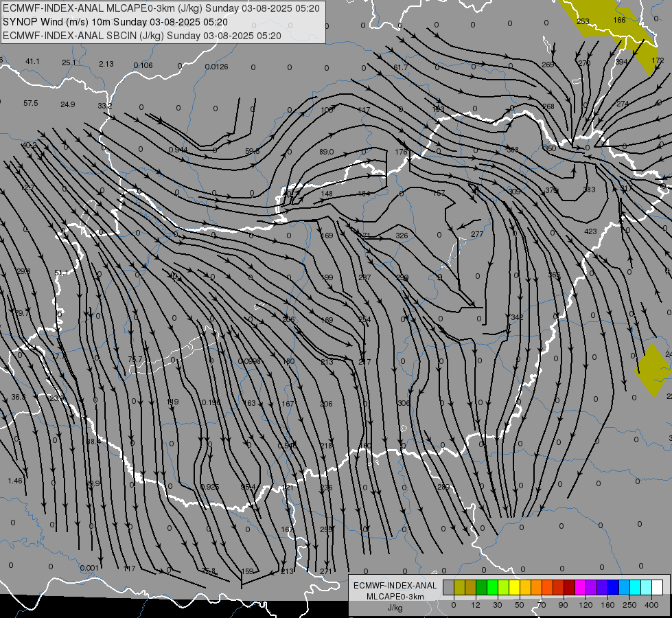This screenshot has height=618, width=672.
Task: Click the map value 289
Action: point(443,487)
